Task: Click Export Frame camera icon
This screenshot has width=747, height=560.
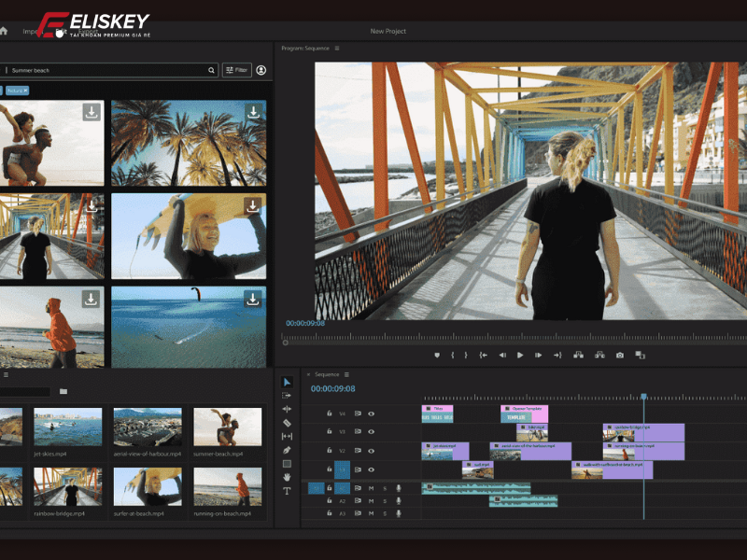Action: click(x=619, y=355)
